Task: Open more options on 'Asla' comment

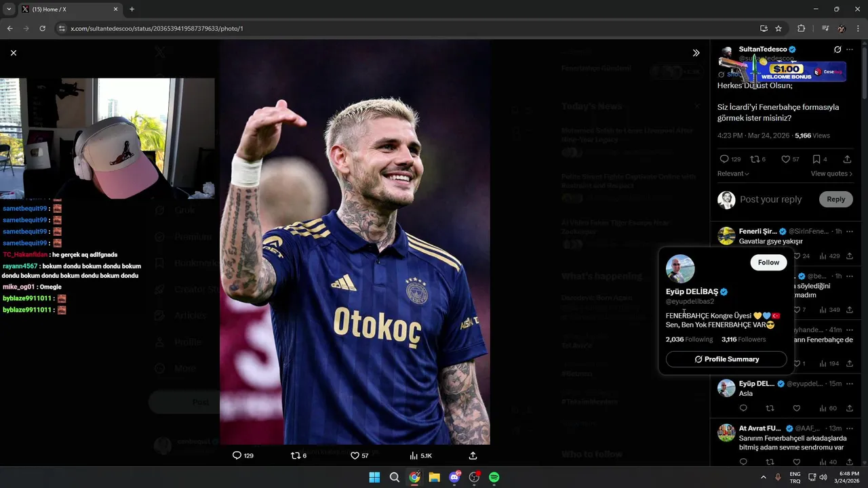Action: (850, 384)
